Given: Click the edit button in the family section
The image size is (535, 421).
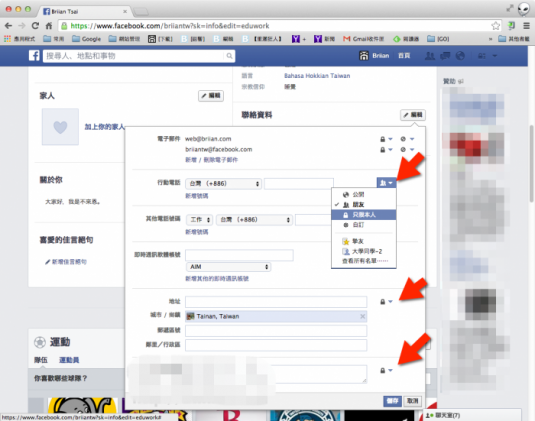Looking at the screenshot, I should [211, 96].
